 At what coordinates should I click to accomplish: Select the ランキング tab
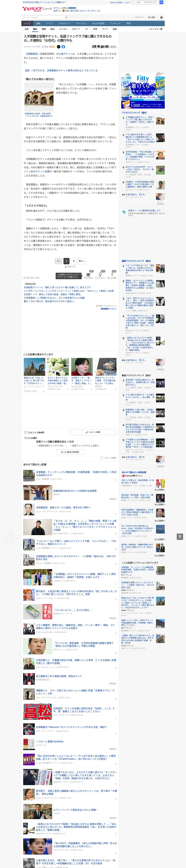coord(115,24)
